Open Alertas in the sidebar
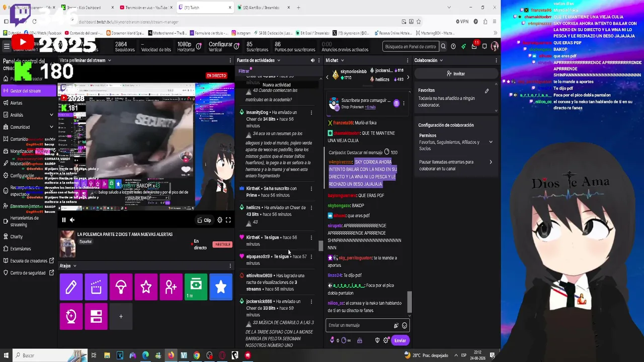 click(16, 103)
